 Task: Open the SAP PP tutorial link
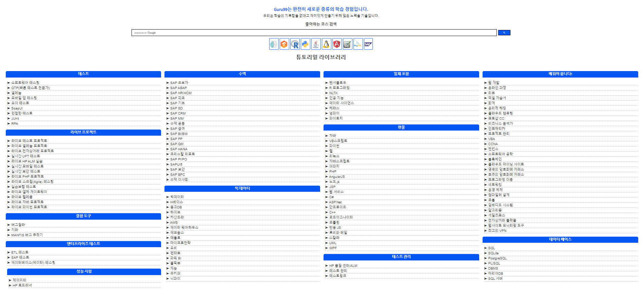point(176,139)
